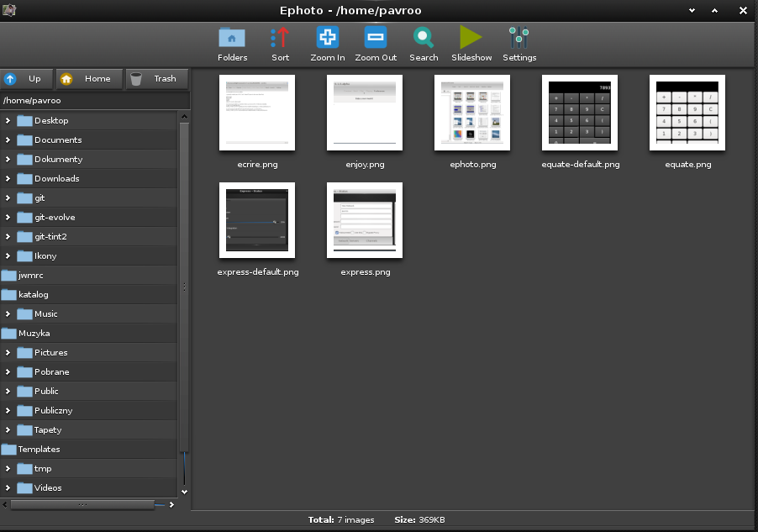Click the orange home icon

tap(66, 79)
